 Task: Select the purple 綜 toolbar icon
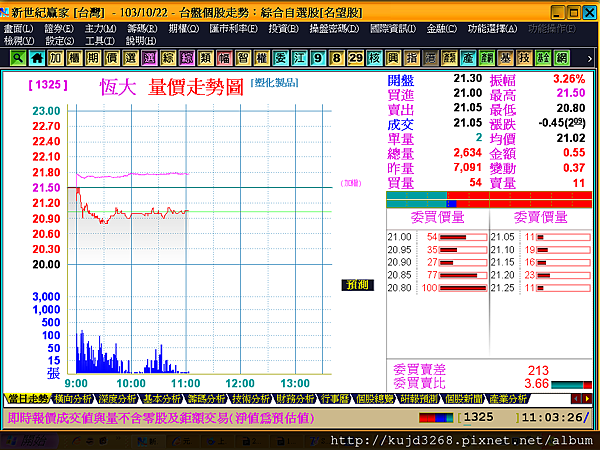(x=187, y=58)
